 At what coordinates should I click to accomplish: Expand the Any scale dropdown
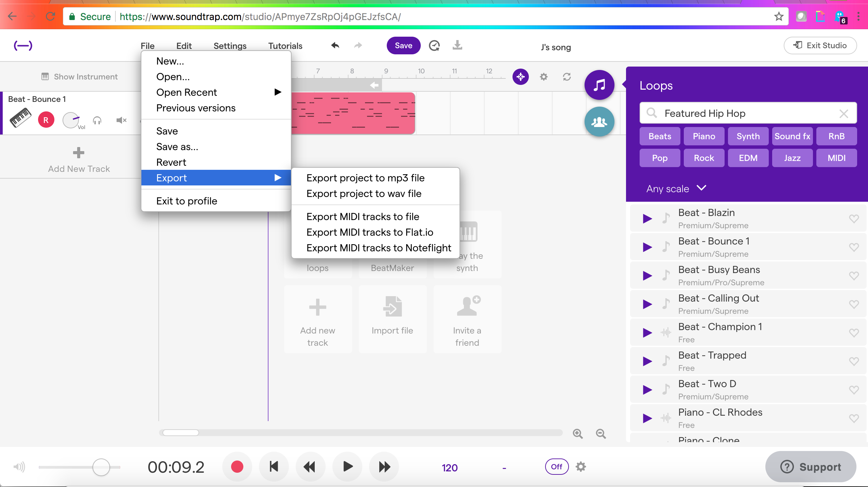coord(676,188)
